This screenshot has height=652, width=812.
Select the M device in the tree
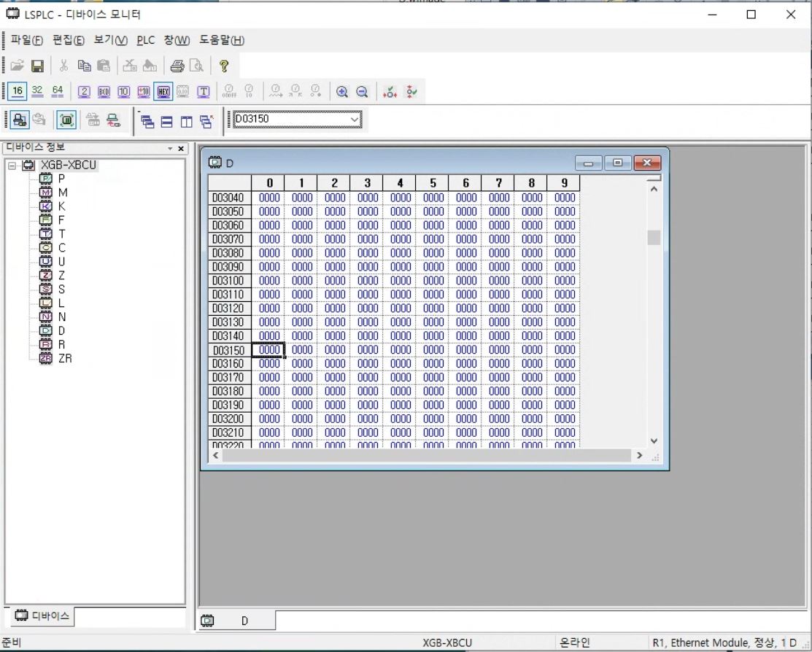[x=62, y=193]
